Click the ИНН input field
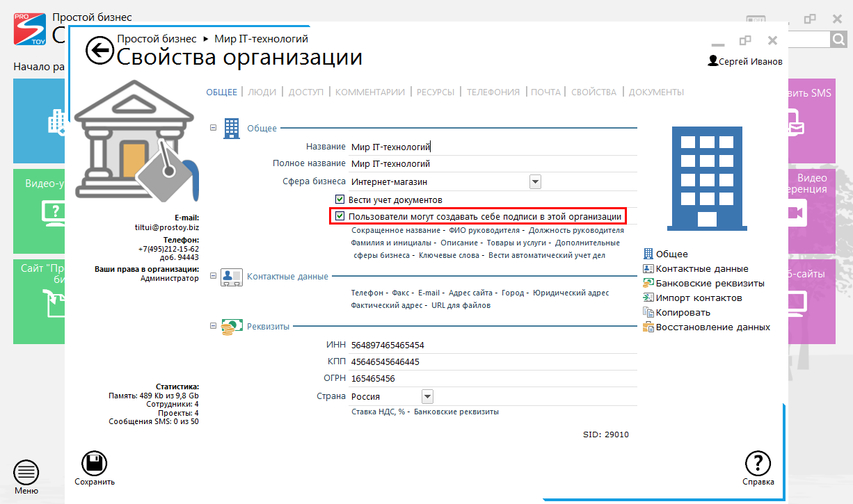This screenshot has height=504, width=853. (x=493, y=345)
